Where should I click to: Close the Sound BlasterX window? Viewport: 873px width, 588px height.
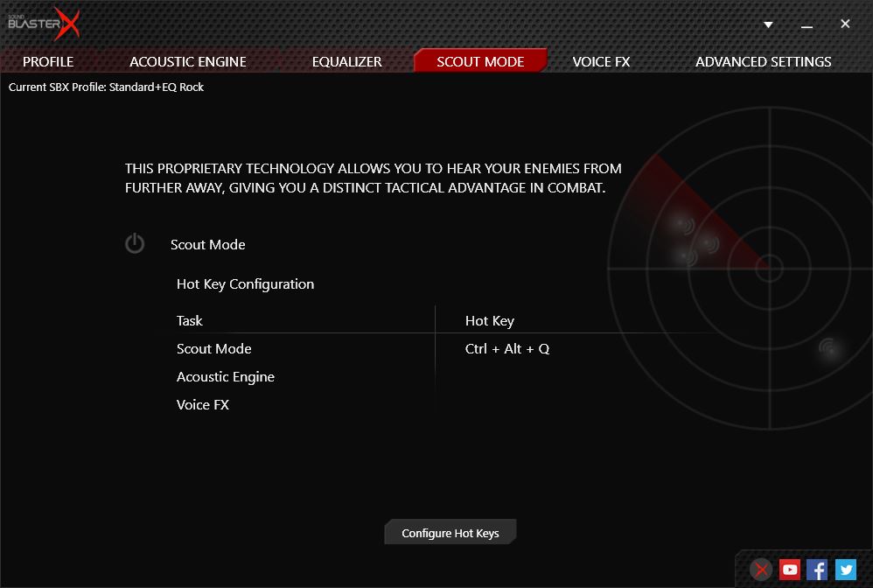(845, 24)
